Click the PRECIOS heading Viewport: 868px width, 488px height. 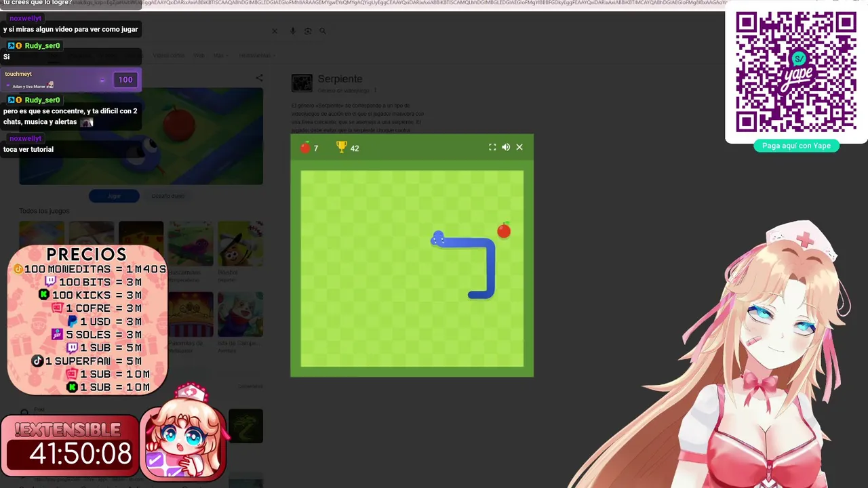click(x=86, y=254)
